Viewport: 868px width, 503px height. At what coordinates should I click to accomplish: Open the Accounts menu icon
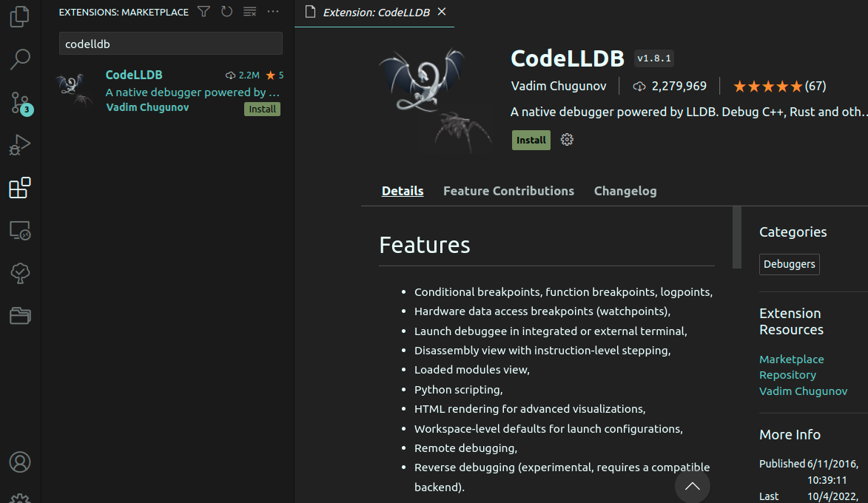(20, 462)
